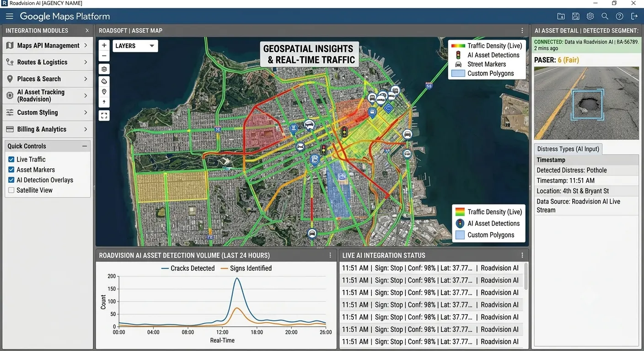Expand Routes & Logistics chevron
This screenshot has width=644, height=351.
click(86, 62)
